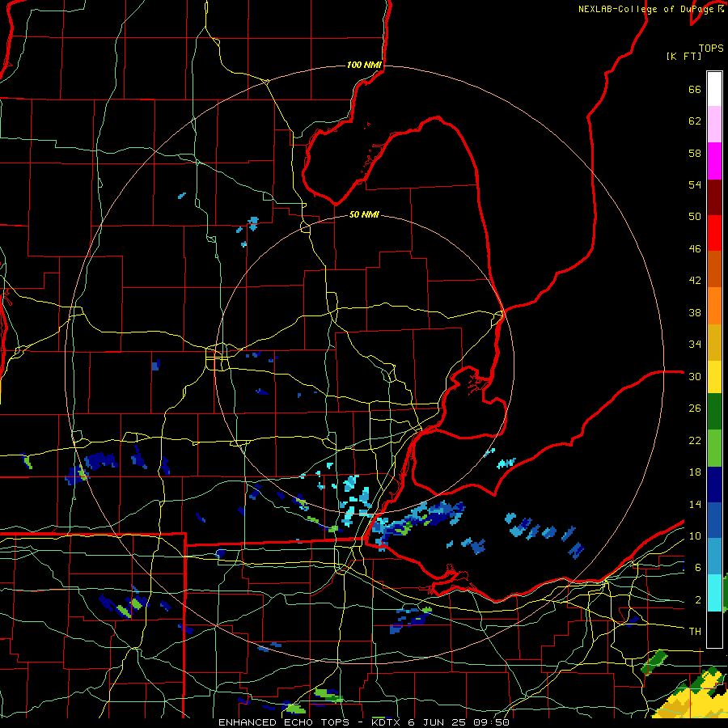Click the light blue 6 kft legend swatch
Viewport: 728px width, 728px height.
(x=714, y=557)
